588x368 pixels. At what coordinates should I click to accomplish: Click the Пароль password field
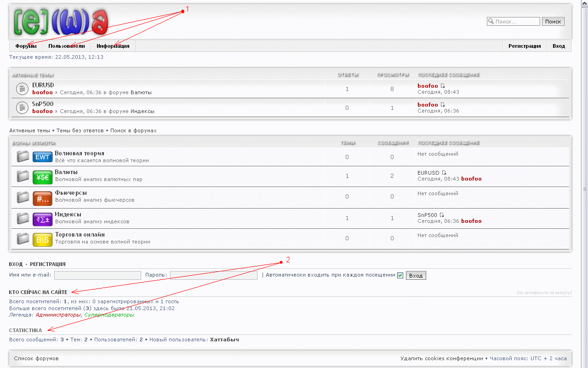213,275
